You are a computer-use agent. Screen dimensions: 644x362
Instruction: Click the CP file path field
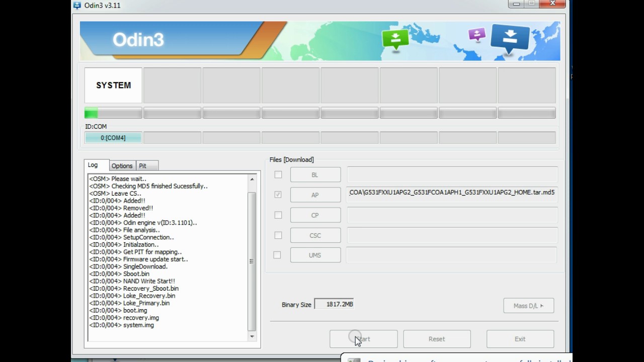452,215
